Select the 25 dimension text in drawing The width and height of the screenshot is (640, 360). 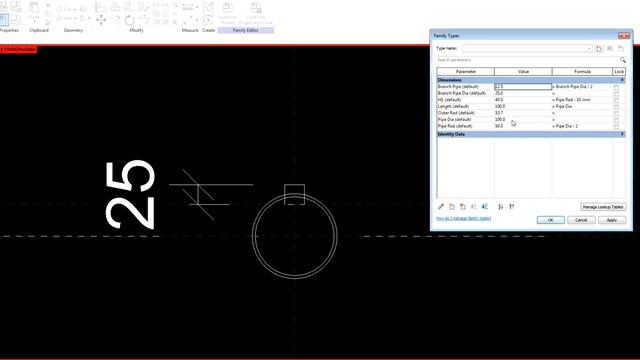tap(130, 194)
